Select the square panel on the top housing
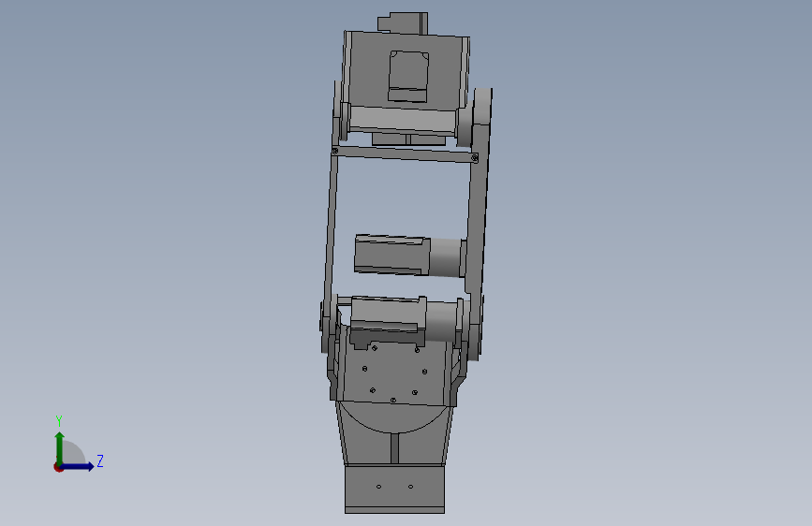The height and width of the screenshot is (526, 812). coord(408,76)
